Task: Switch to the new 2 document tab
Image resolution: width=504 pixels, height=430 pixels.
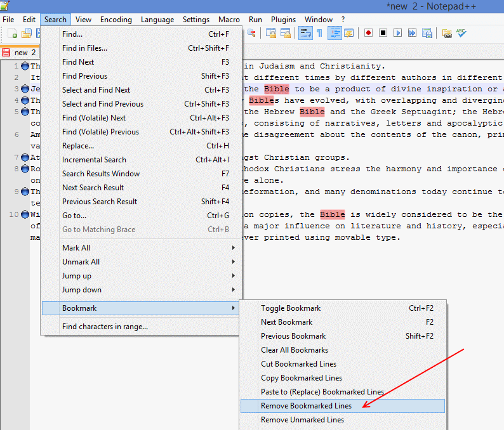Action: tap(20, 53)
